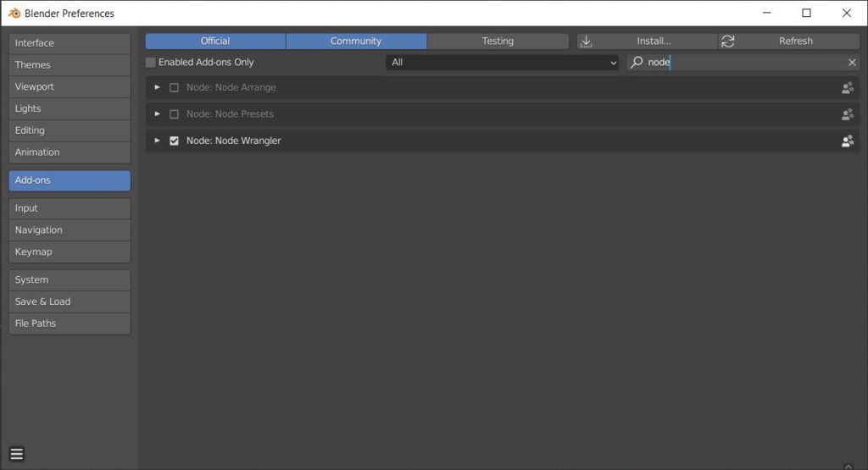Image resolution: width=868 pixels, height=470 pixels.
Task: Open the Editing preferences section
Action: tap(70, 130)
